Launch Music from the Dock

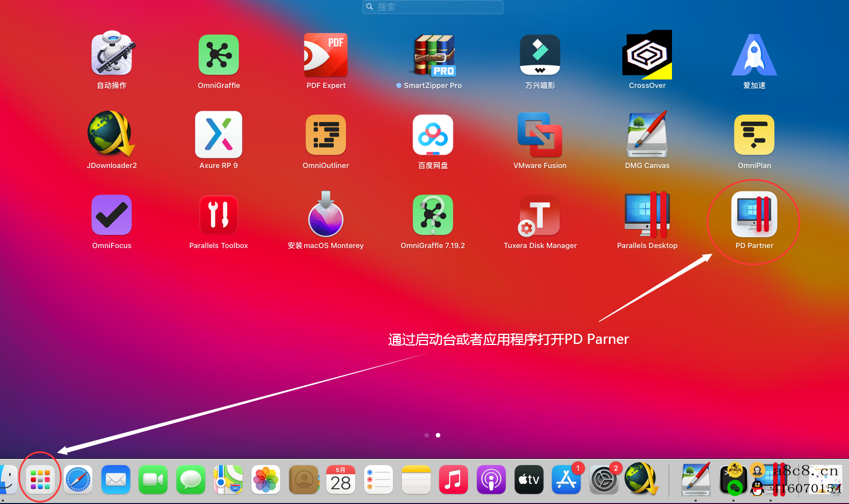pos(454,480)
